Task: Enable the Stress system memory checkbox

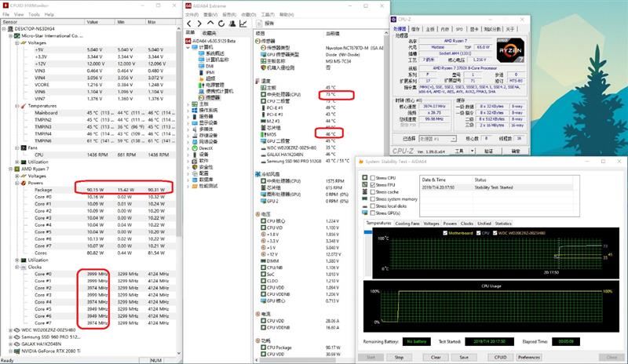Action: coord(373,199)
